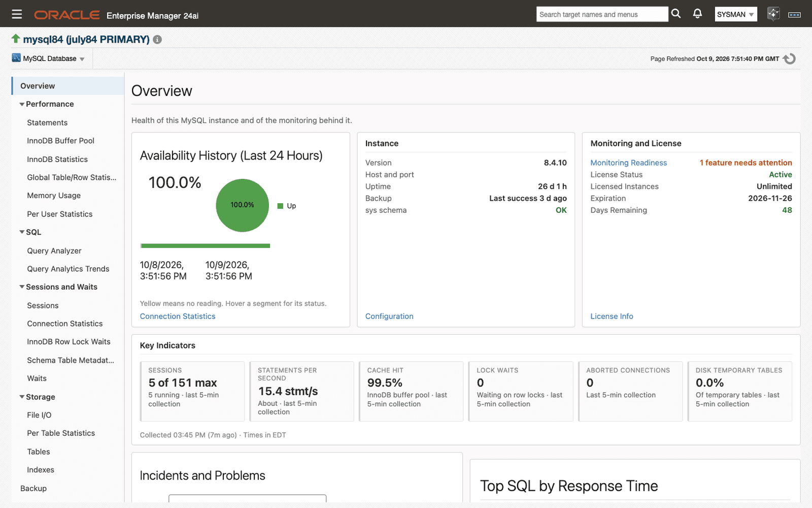Click the Sessions indicator card
The width and height of the screenshot is (812, 508).
point(192,391)
